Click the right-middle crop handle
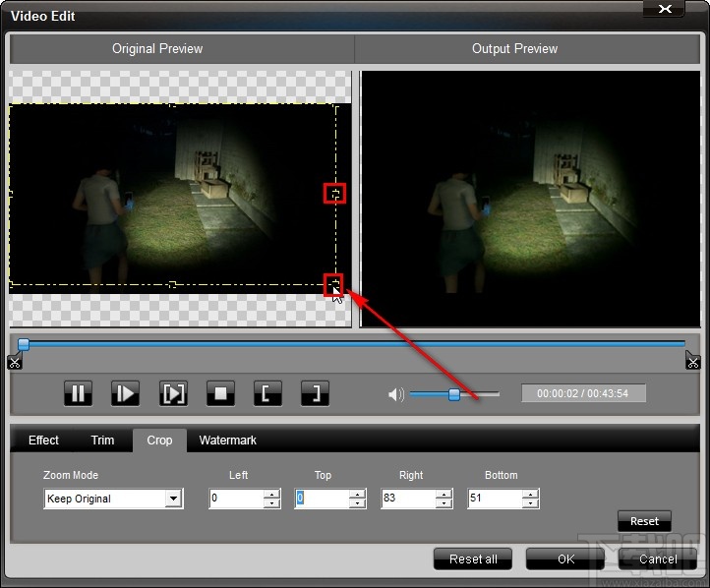The width and height of the screenshot is (710, 588). (x=335, y=194)
